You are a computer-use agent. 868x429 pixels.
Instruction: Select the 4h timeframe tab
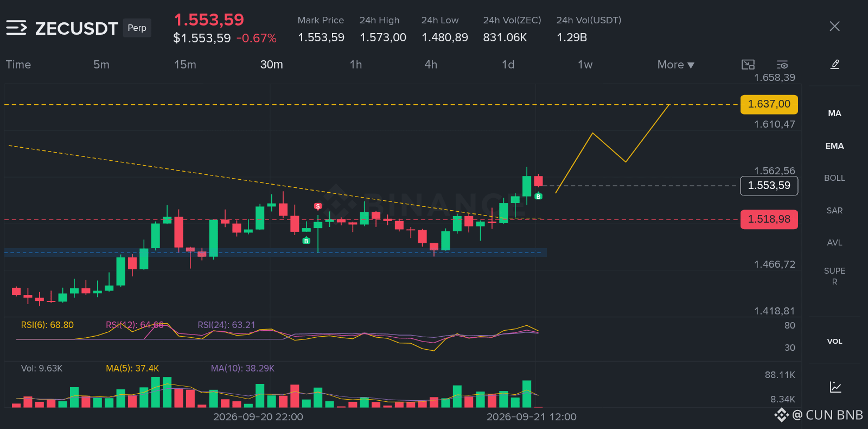coord(431,65)
